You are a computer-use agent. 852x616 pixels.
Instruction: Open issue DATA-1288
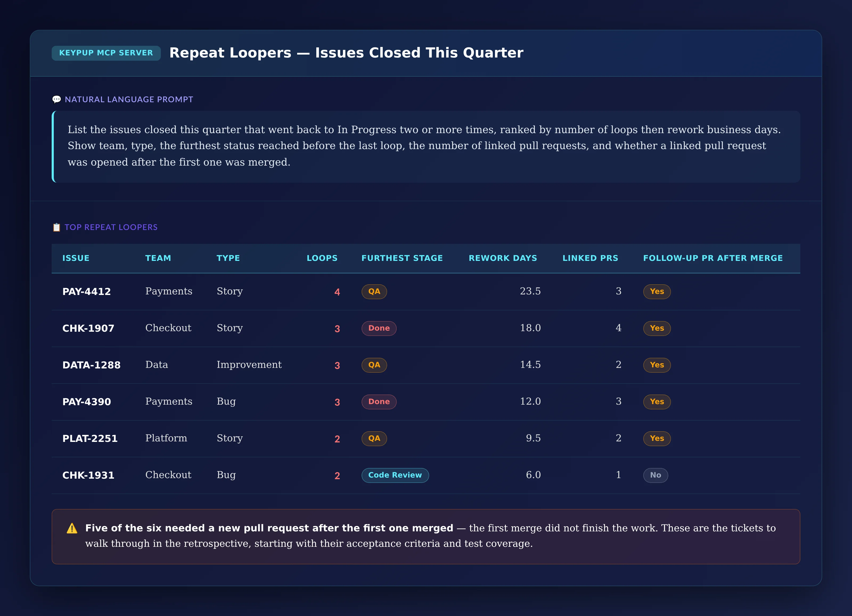[x=91, y=365]
